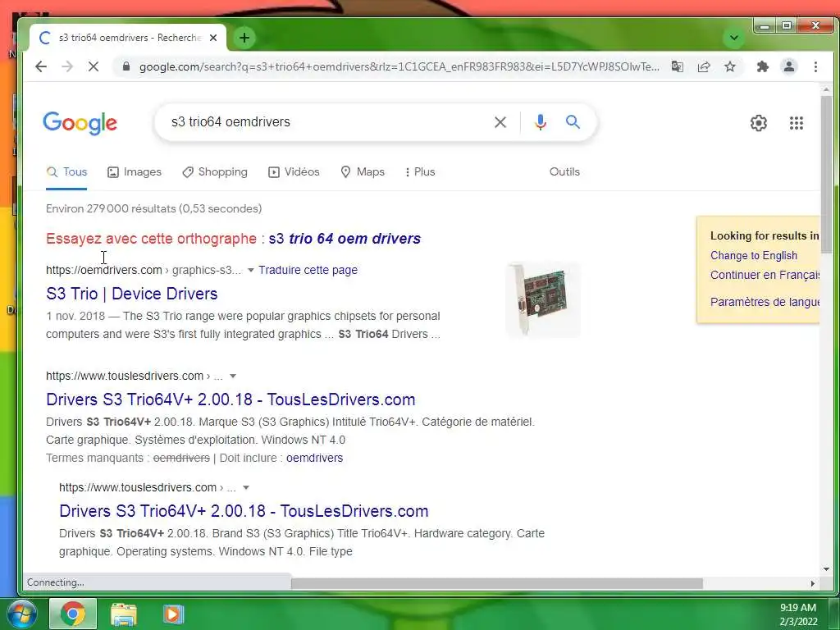Click the horizontal scroll right arrow
The image size is (840, 630).
[813, 583]
